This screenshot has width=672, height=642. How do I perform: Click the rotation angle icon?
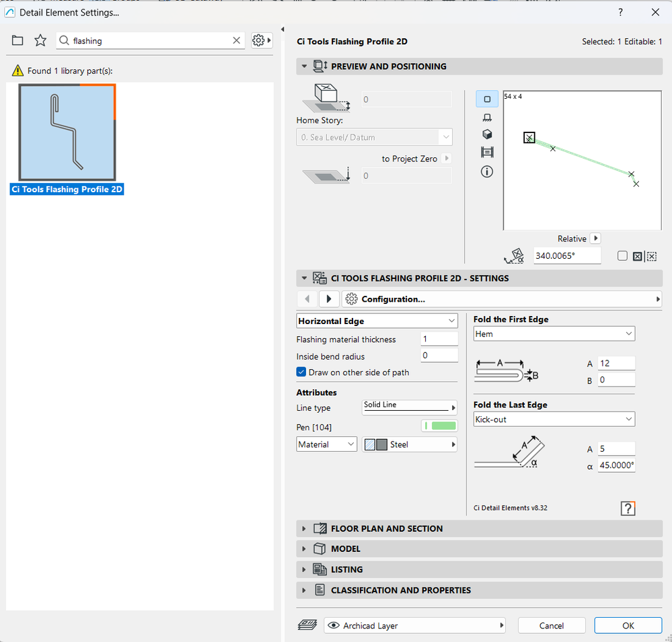coord(514,256)
